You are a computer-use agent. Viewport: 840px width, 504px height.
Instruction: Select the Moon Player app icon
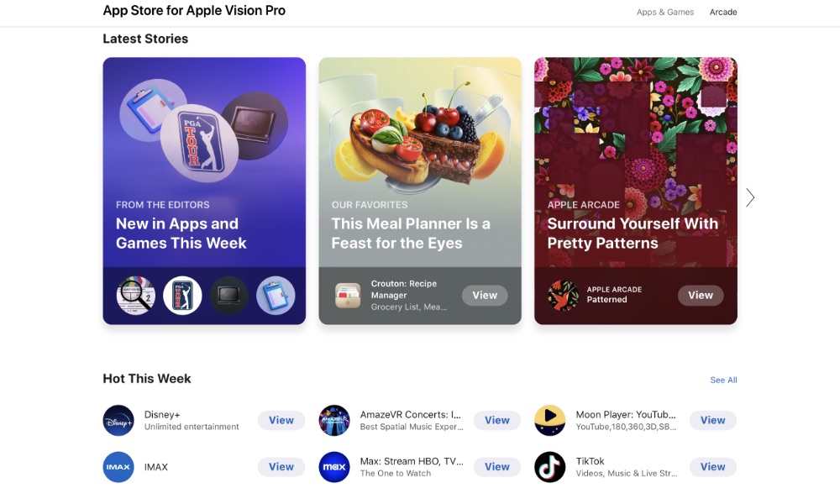click(x=549, y=421)
